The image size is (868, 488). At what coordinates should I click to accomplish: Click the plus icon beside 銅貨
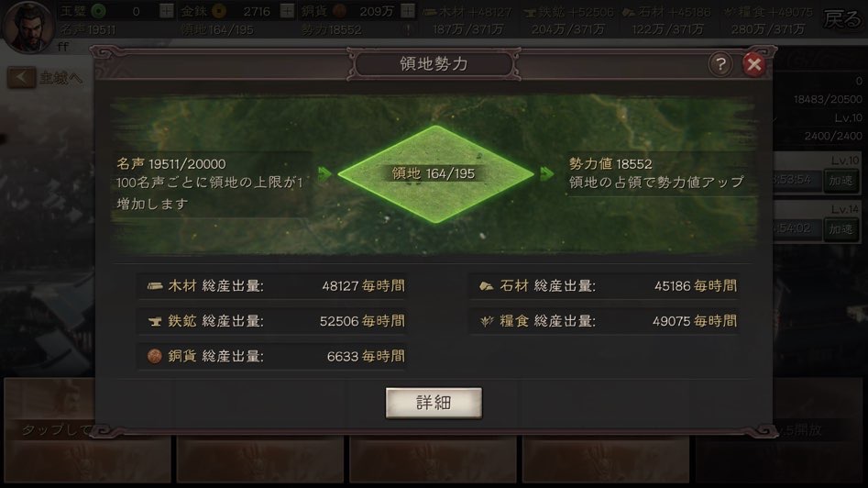click(408, 10)
